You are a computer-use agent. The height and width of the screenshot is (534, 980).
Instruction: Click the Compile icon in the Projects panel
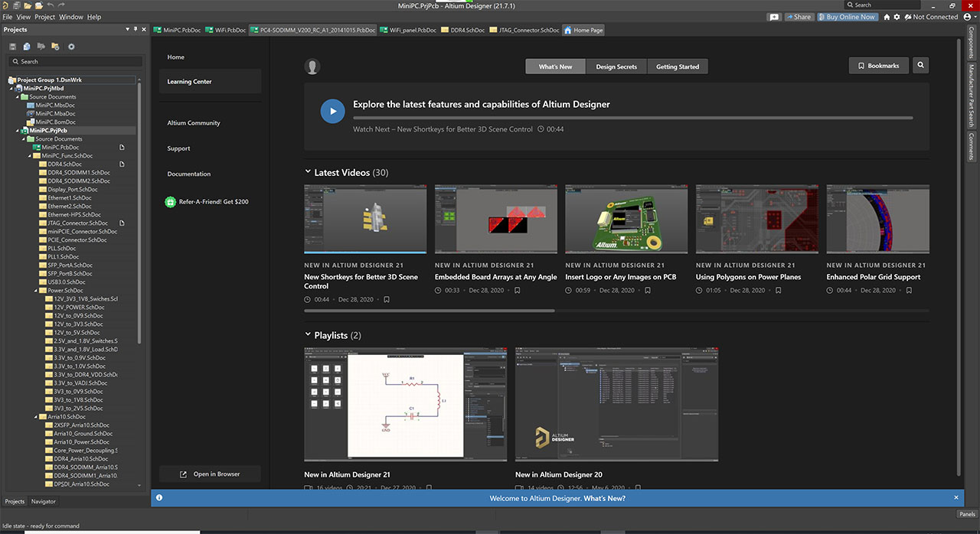click(27, 46)
